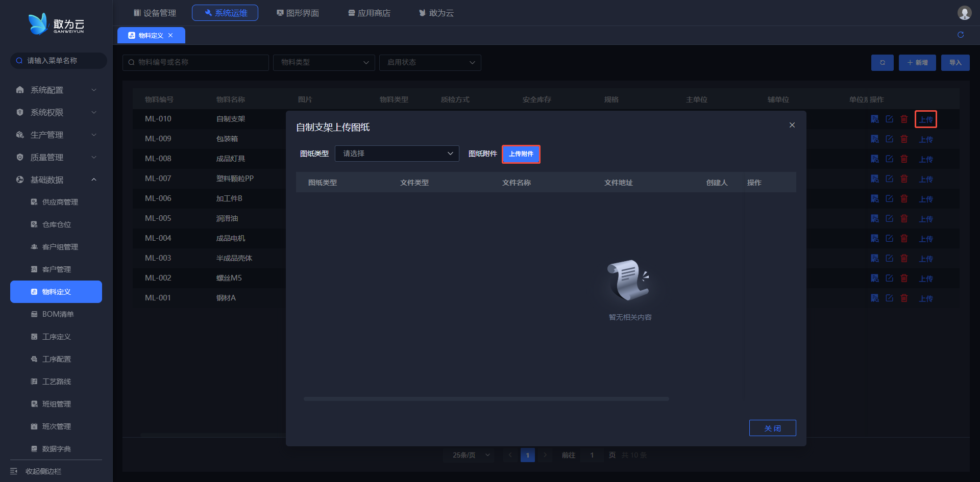Open 数据字典 in the sidebar

click(56, 449)
